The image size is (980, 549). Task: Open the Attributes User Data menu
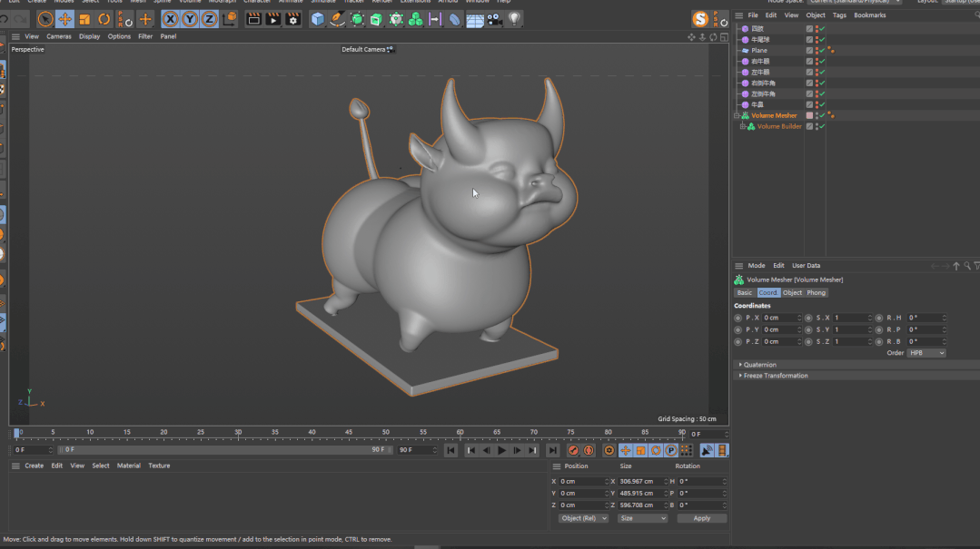pyautogui.click(x=807, y=266)
